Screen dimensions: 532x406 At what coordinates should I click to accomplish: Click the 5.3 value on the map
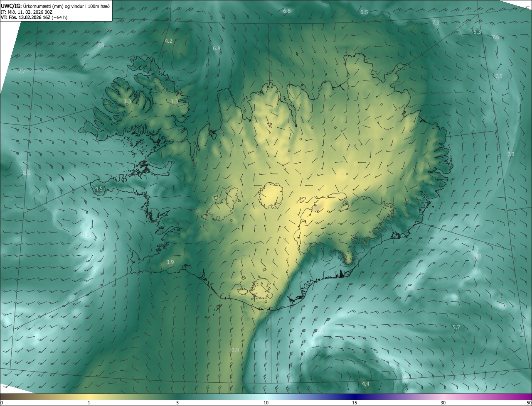click(477, 32)
